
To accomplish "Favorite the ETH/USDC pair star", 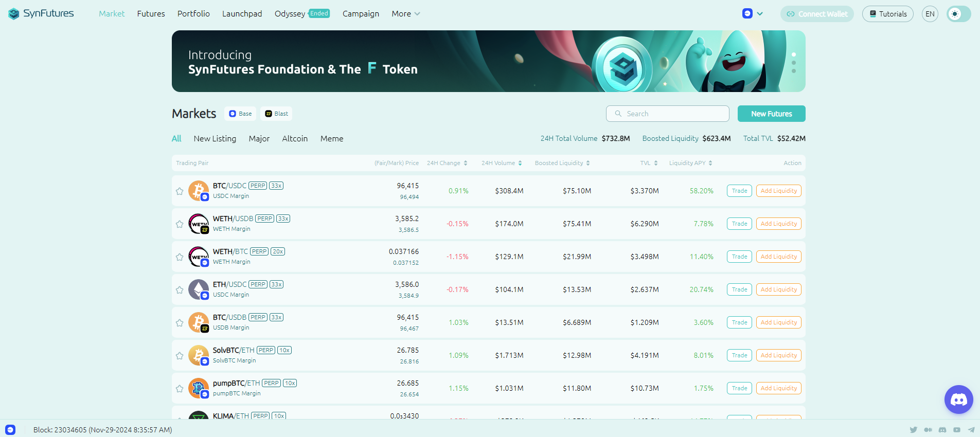I will (x=180, y=290).
